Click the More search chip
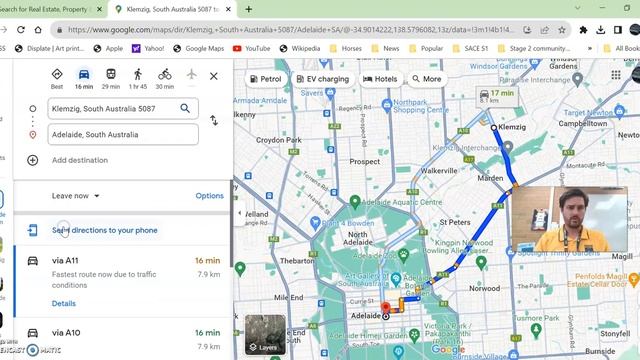The height and width of the screenshot is (360, 640). (427, 79)
